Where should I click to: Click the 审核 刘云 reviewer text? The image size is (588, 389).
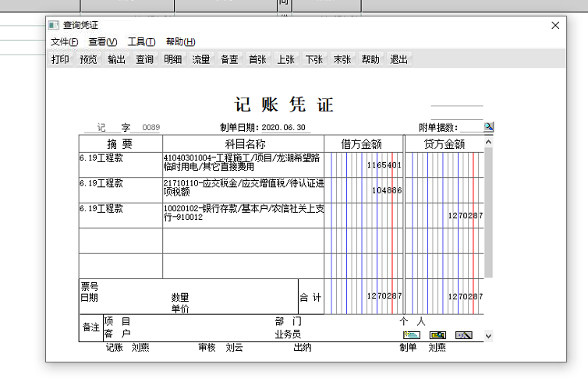click(221, 348)
